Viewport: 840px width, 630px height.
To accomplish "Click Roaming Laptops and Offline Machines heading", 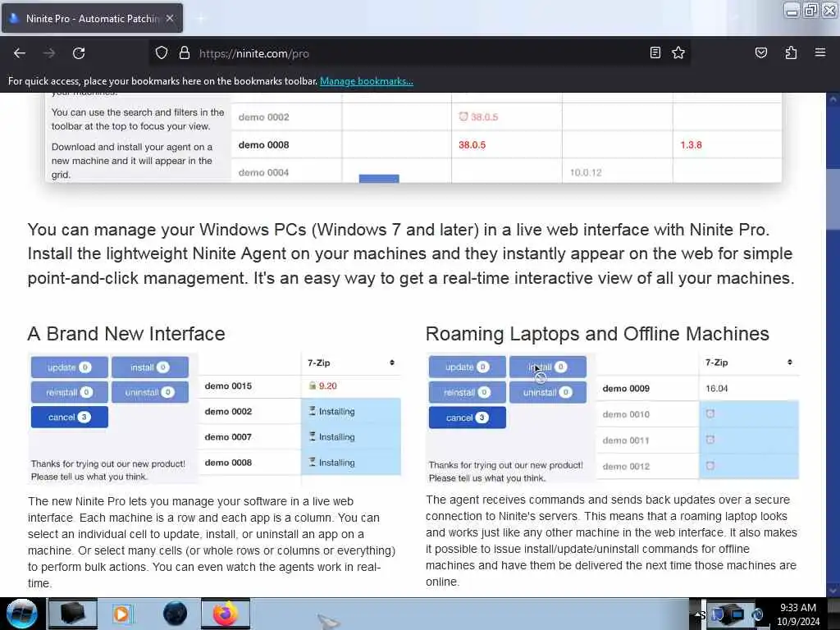I will pos(597,334).
